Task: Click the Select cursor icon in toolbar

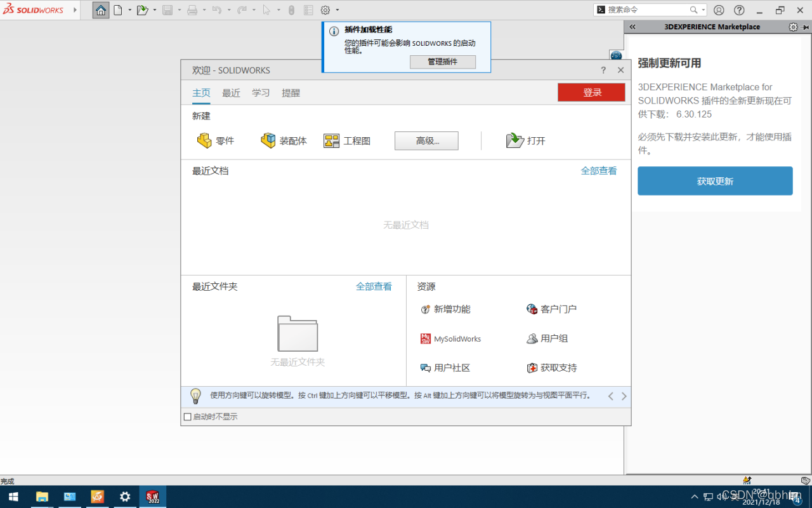Action: click(x=266, y=10)
